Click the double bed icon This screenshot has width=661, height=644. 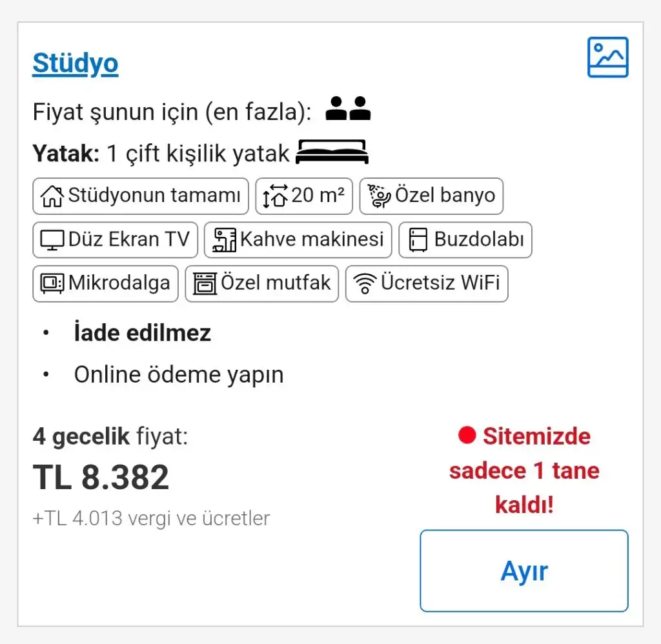332,152
